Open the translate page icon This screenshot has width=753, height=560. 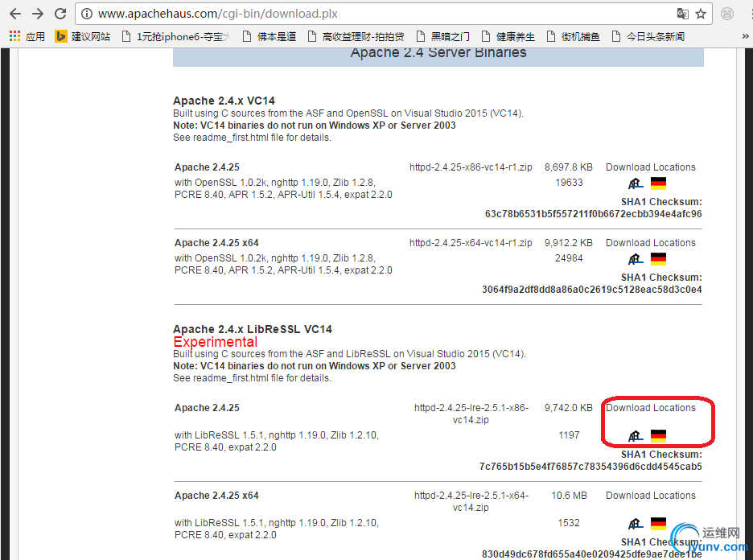pos(682,14)
